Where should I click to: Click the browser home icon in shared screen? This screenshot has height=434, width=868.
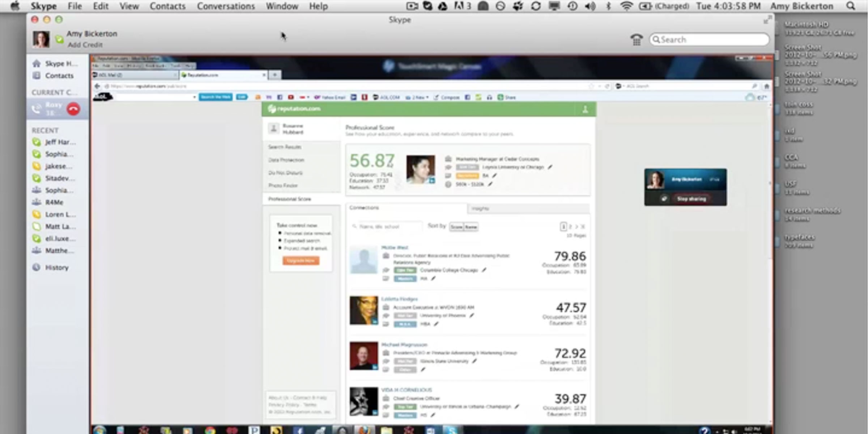pyautogui.click(x=766, y=86)
